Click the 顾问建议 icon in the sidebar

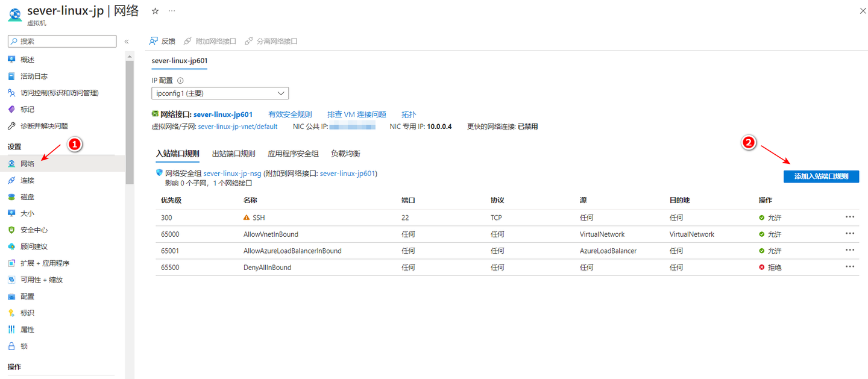pos(11,246)
